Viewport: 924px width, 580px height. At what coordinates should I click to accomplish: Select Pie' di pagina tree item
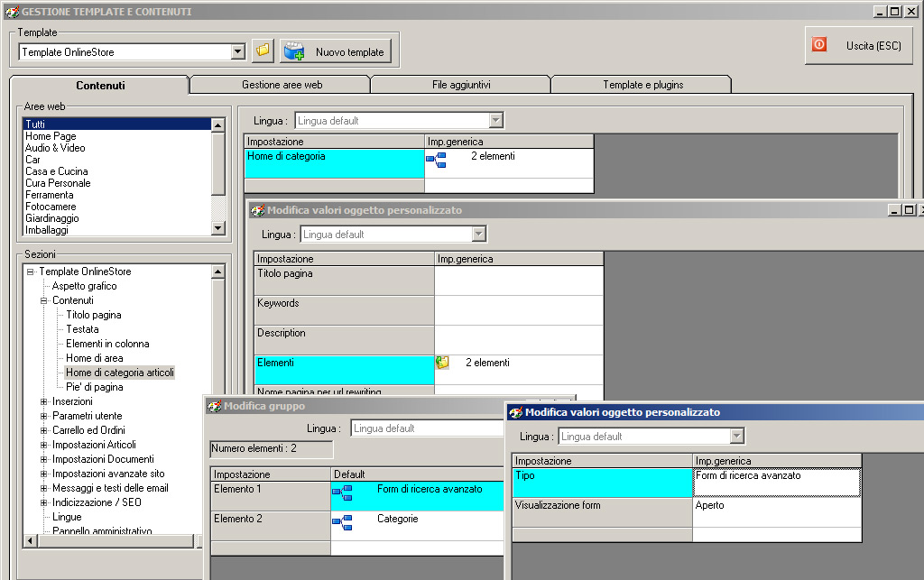pyautogui.click(x=94, y=387)
